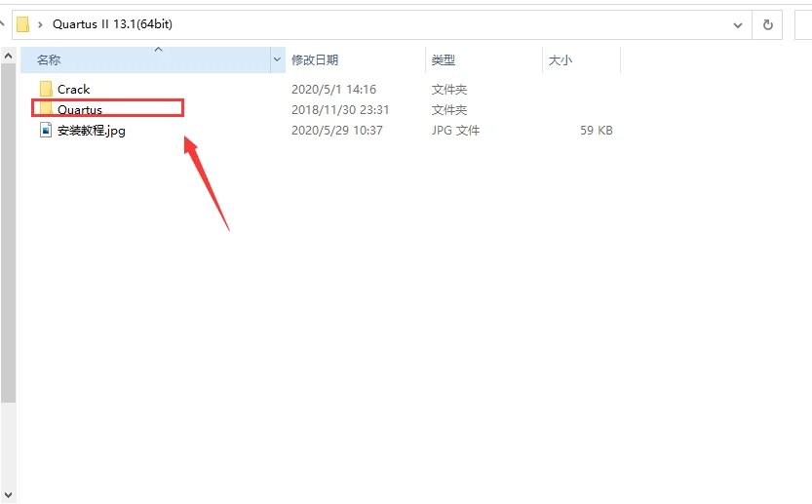Click the folder icon in the address bar
The width and height of the screenshot is (812, 504).
coord(22,24)
